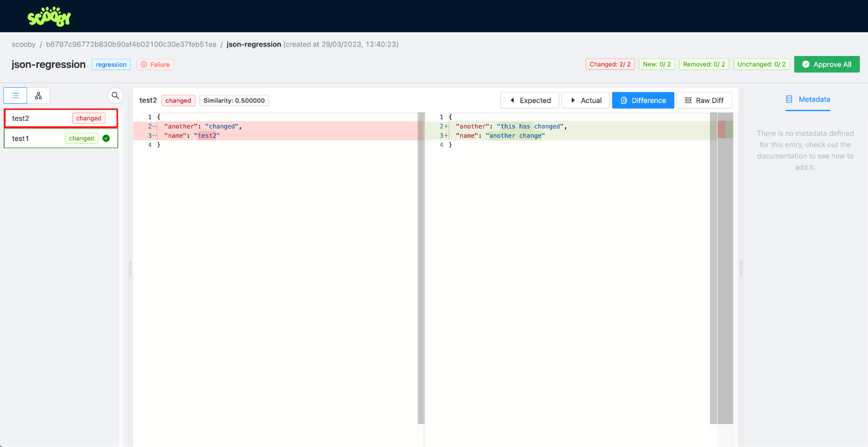This screenshot has height=447, width=868.
Task: Open the search magnifier icon
Action: [115, 96]
